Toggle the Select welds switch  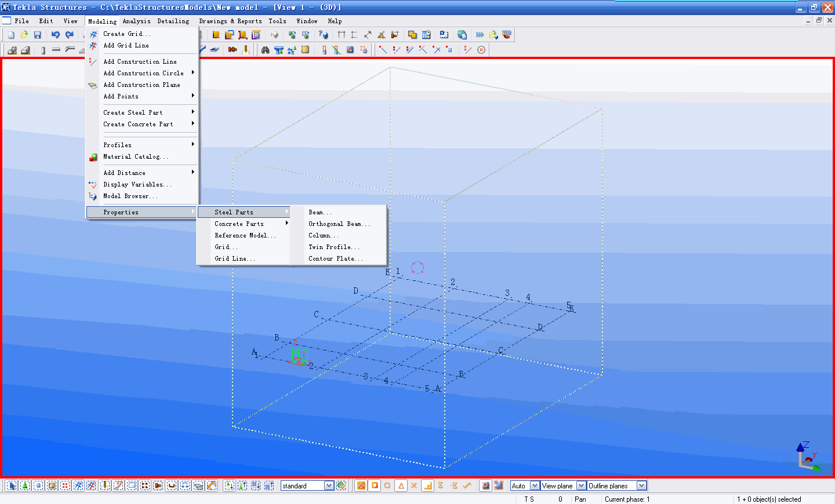click(x=105, y=485)
